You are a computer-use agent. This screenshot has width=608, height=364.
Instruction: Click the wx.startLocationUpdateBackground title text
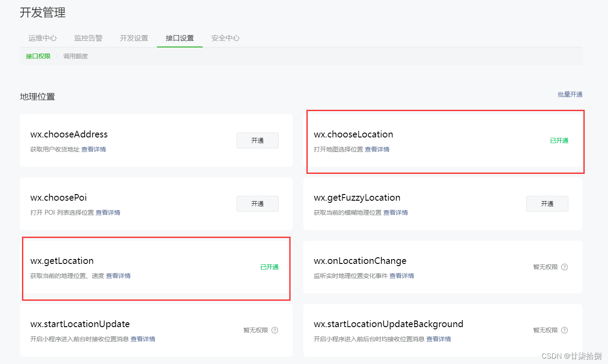(x=389, y=324)
